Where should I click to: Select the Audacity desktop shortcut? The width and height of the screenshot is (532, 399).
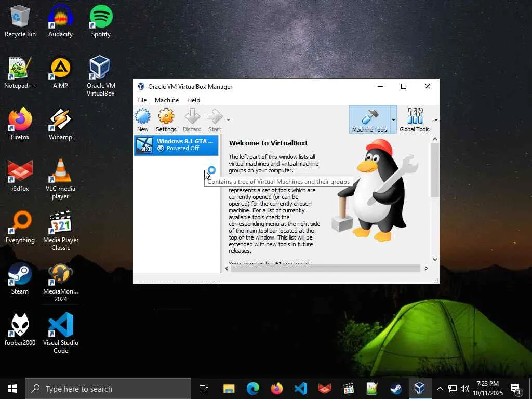click(60, 21)
